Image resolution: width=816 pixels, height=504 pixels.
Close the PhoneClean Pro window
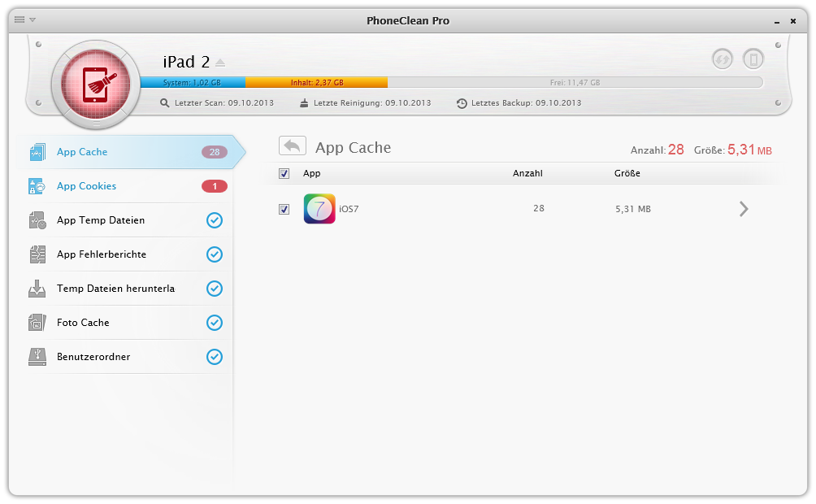[x=793, y=21]
